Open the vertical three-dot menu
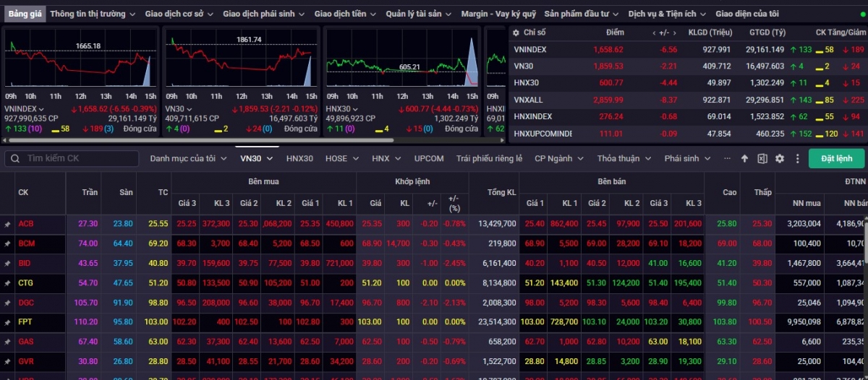This screenshot has height=380, width=868. pos(798,159)
